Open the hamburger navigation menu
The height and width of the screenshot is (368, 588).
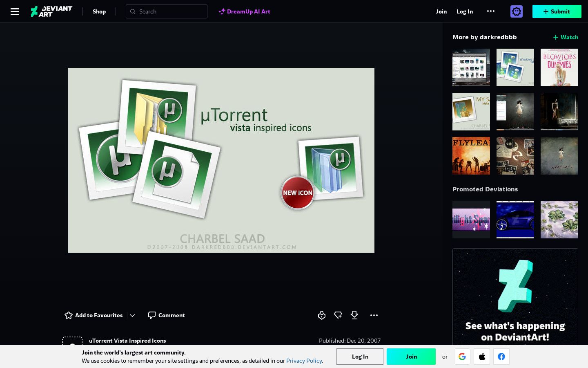pyautogui.click(x=15, y=11)
